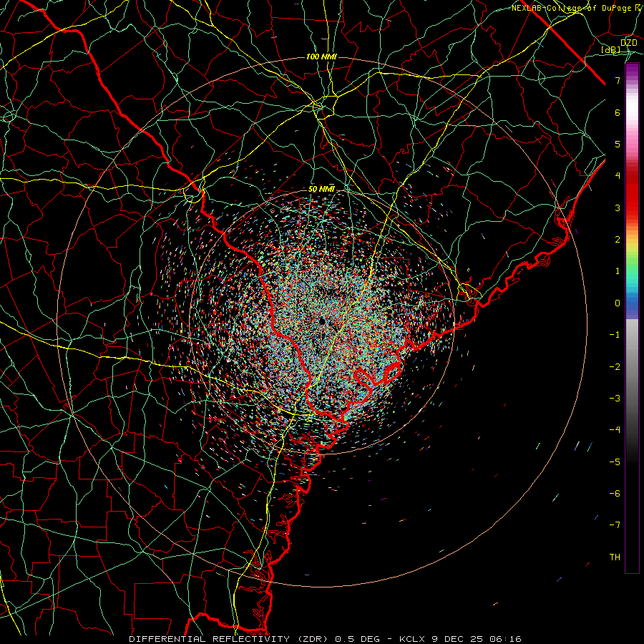Select the "-1" tick label on the scale
644x644 pixels.
[615, 335]
